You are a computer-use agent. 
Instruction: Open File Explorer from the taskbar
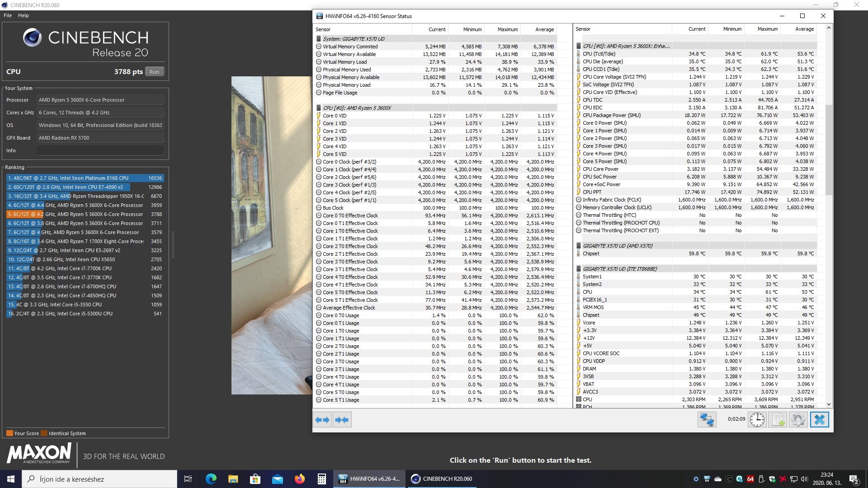tap(233, 479)
